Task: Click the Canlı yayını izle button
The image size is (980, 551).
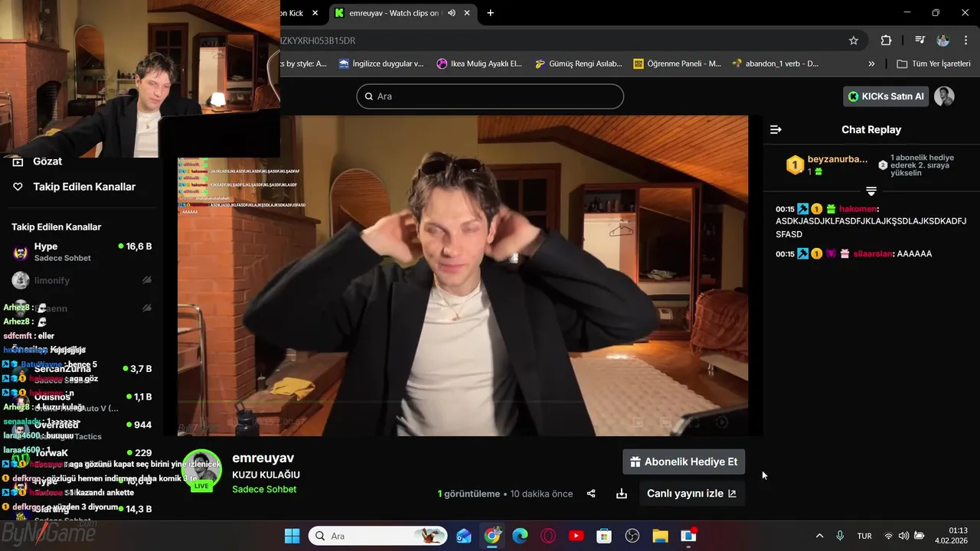Action: tap(691, 494)
